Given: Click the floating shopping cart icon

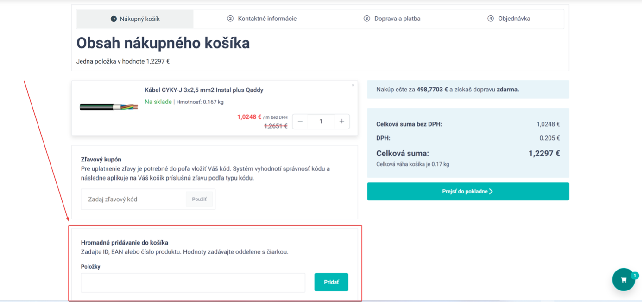Looking at the screenshot, I should (x=623, y=279).
